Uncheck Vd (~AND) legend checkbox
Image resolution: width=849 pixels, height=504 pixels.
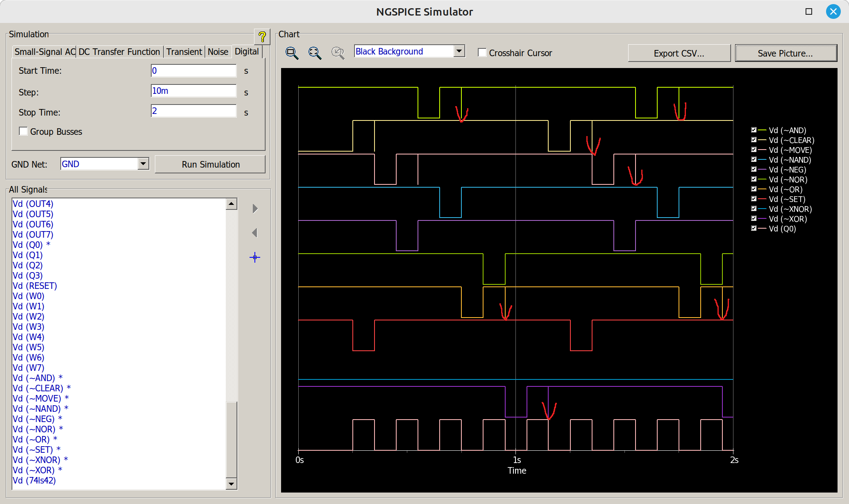tap(754, 130)
